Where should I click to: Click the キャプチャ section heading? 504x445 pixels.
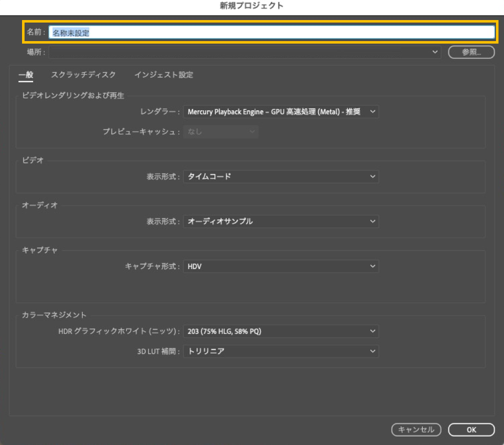40,250
